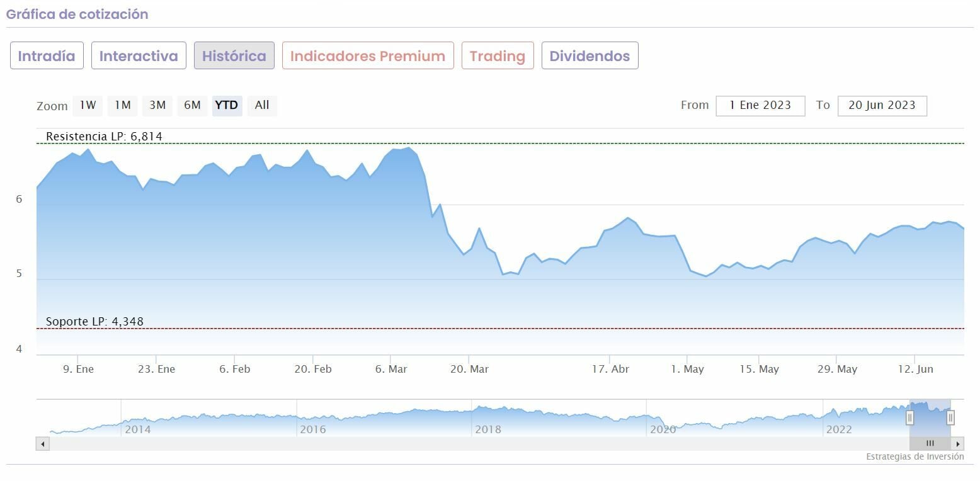Click the right range handle in navigator

point(950,417)
